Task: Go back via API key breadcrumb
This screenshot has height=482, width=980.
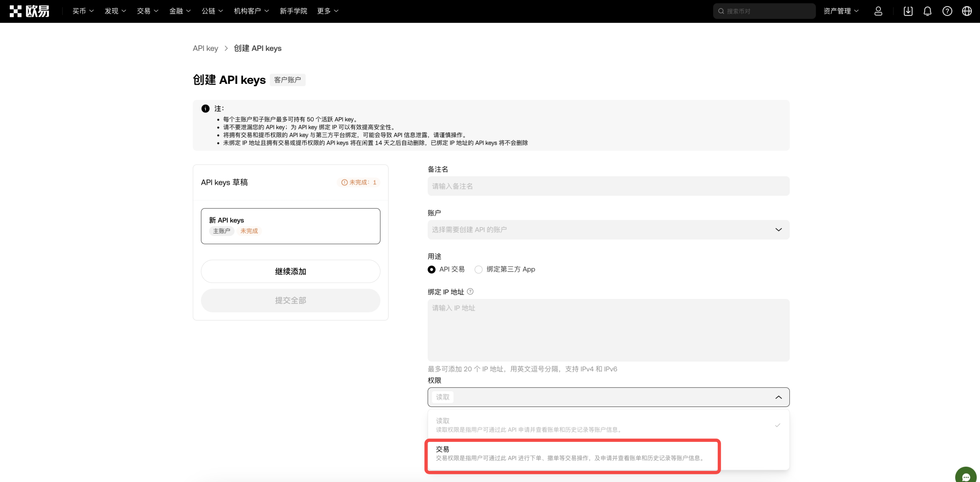Action: pos(206,48)
